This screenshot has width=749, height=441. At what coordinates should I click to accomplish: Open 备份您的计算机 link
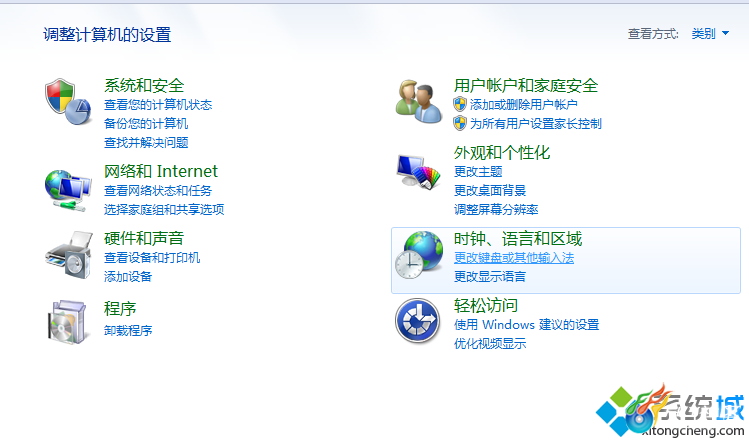pos(146,124)
